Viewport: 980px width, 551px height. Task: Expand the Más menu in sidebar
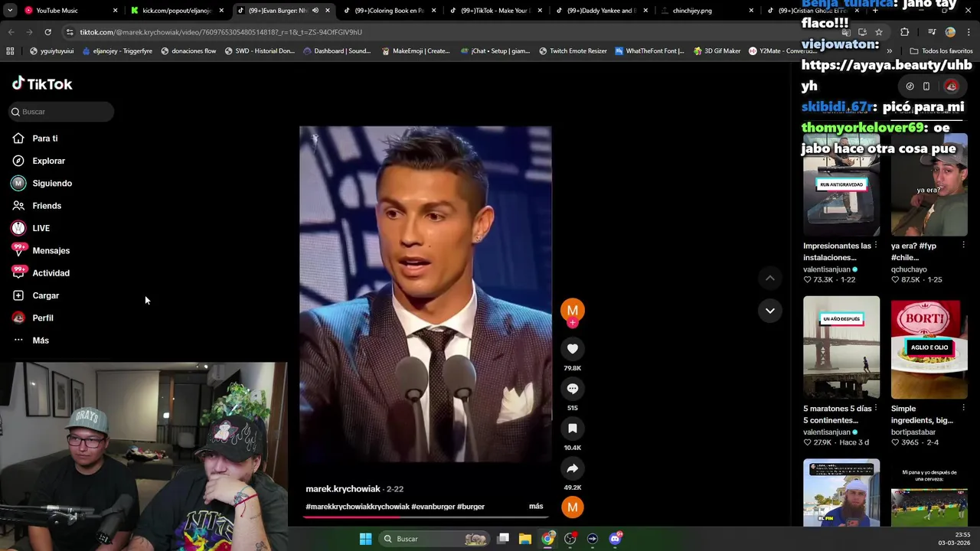pos(31,341)
